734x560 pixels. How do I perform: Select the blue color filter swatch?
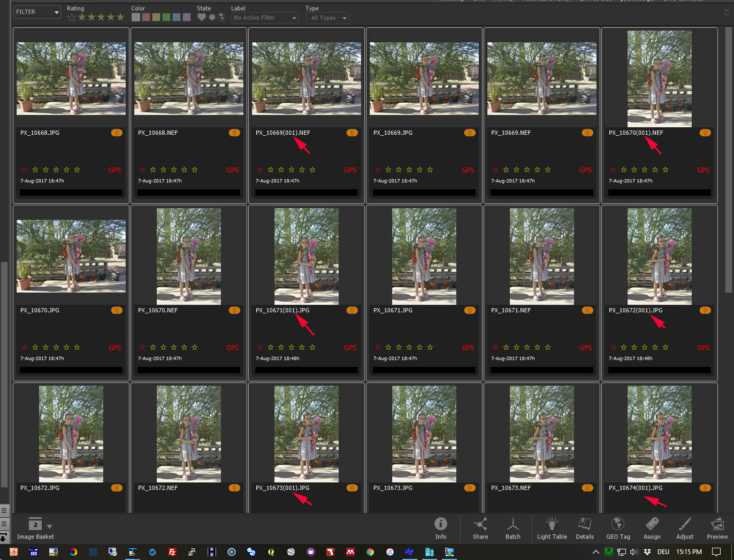[x=177, y=17]
